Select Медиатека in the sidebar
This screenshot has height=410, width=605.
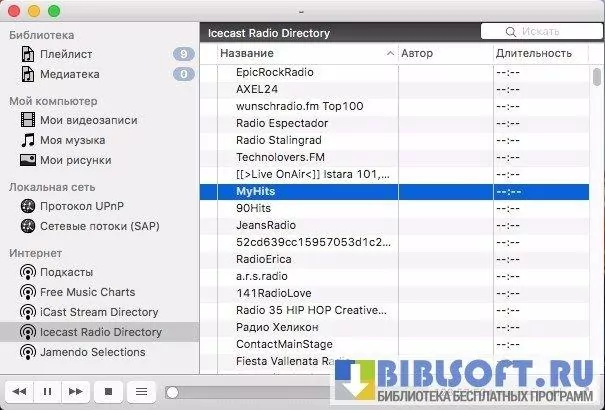(68, 74)
